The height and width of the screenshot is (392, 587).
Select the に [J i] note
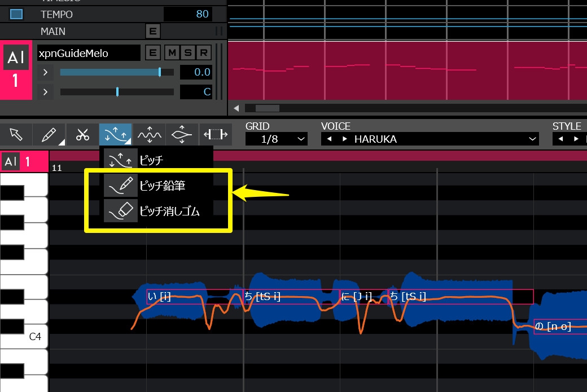364,297
